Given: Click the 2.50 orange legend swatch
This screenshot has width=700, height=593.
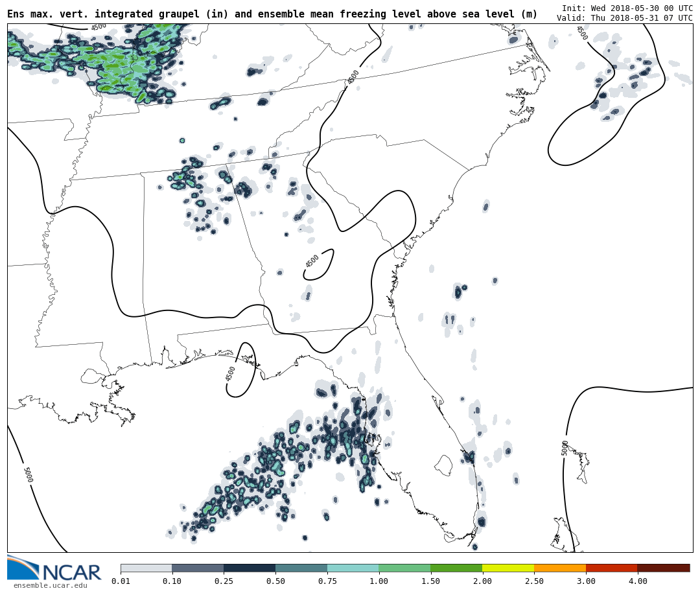Looking at the screenshot, I should (x=560, y=568).
